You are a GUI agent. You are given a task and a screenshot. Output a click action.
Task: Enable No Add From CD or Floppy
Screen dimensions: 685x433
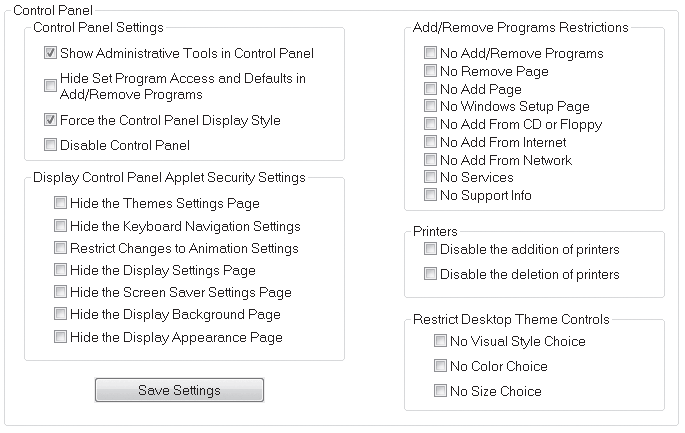click(430, 124)
